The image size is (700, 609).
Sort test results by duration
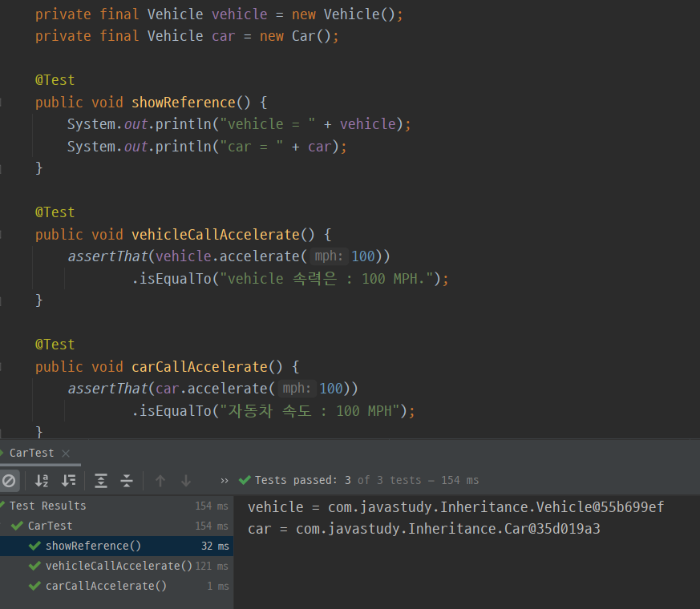pyautogui.click(x=69, y=481)
